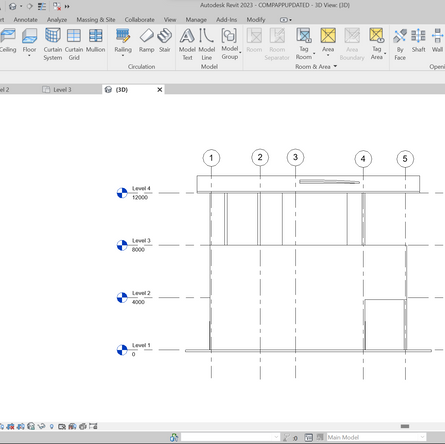This screenshot has width=445, height=444.
Task: Select the Ramp tool
Action: (147, 41)
